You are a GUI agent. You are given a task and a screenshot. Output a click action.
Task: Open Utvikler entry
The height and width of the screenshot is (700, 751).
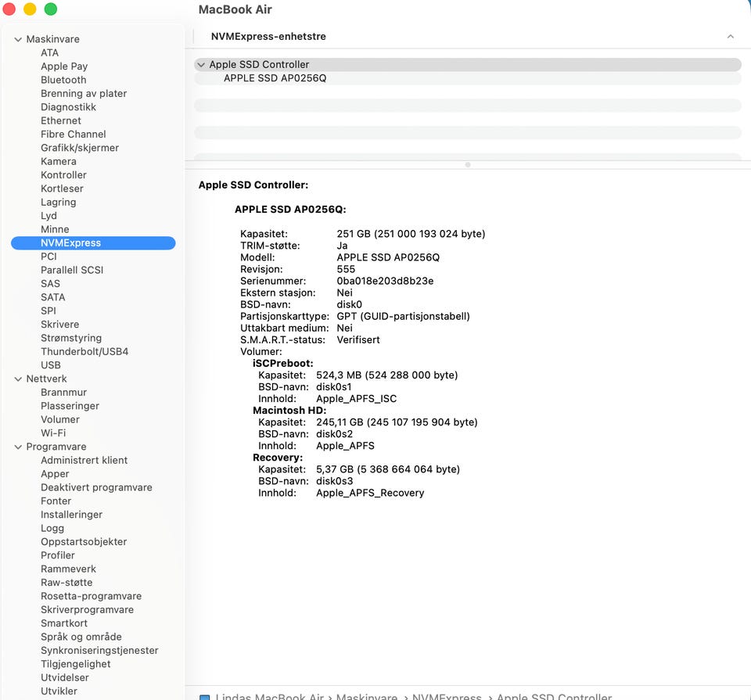tap(59, 691)
